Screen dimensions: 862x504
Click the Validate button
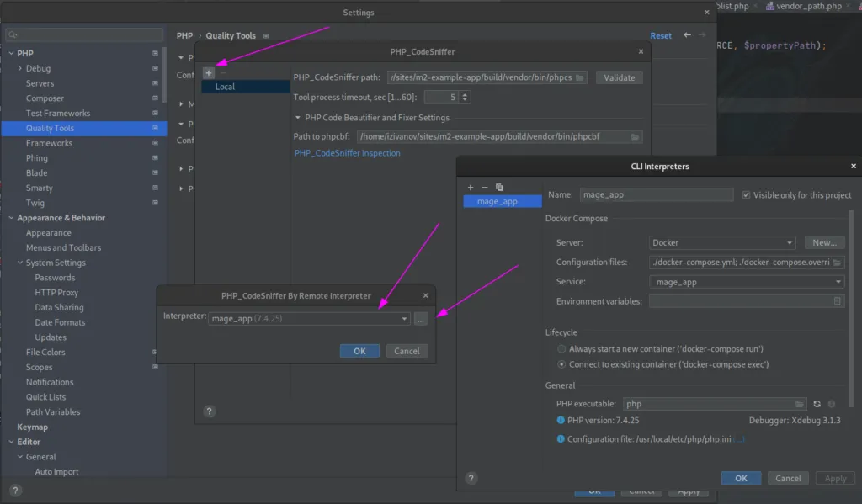(619, 77)
